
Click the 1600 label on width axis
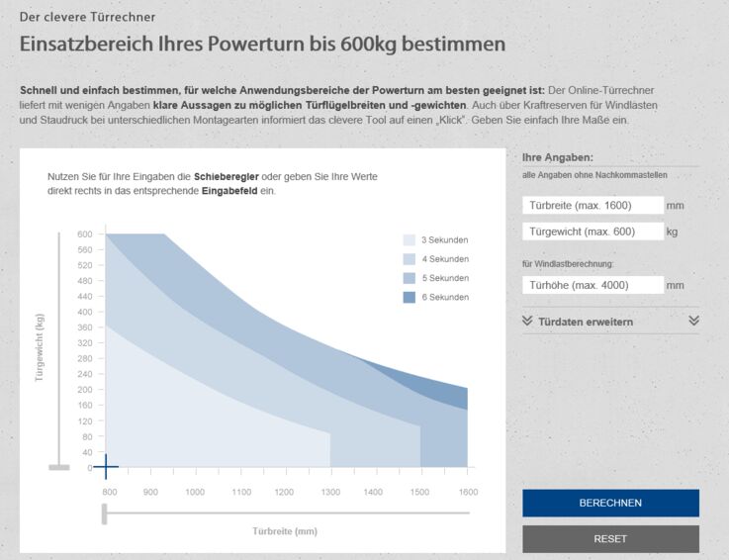click(x=468, y=492)
